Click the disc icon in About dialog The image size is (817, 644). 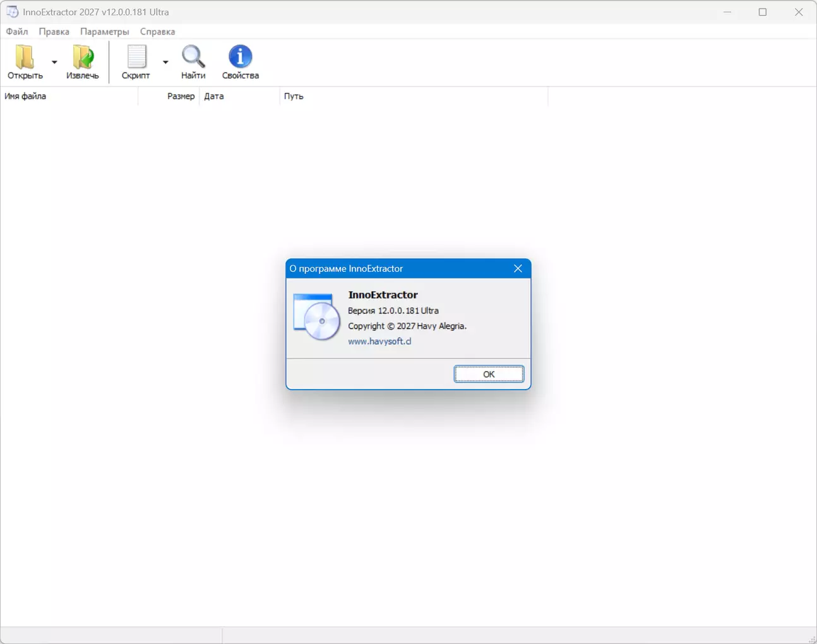coord(316,317)
